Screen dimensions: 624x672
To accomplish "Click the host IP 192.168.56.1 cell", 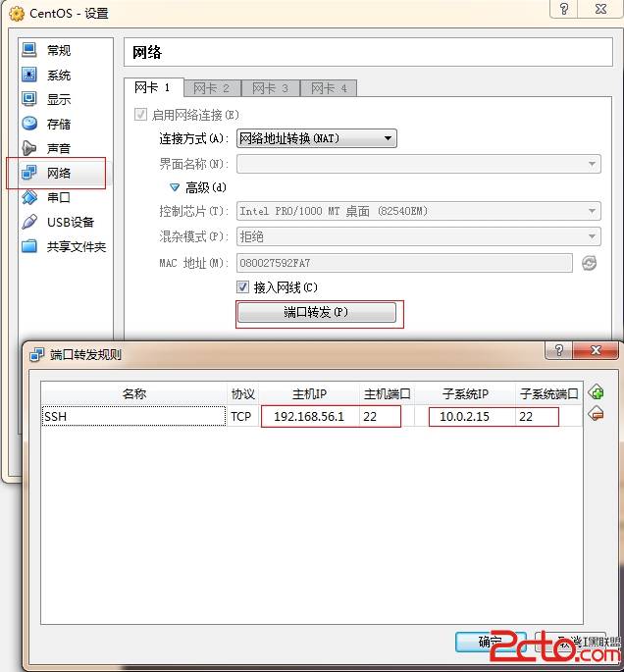I will point(309,416).
